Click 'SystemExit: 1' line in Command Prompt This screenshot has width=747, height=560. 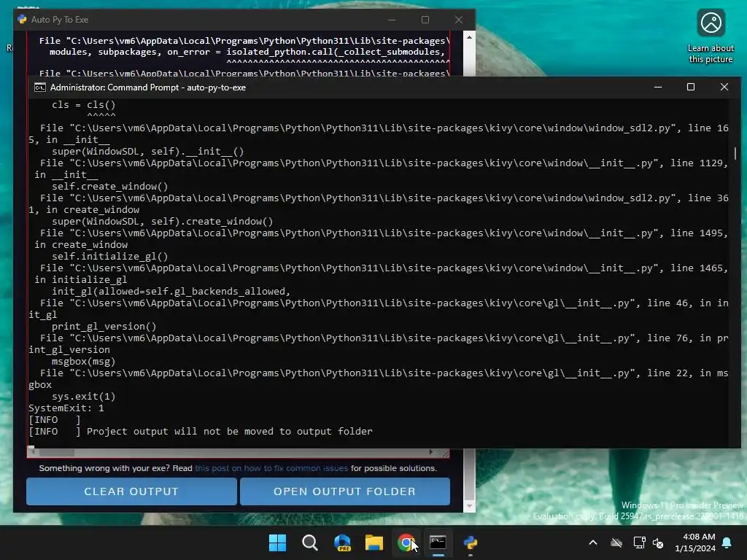point(66,408)
